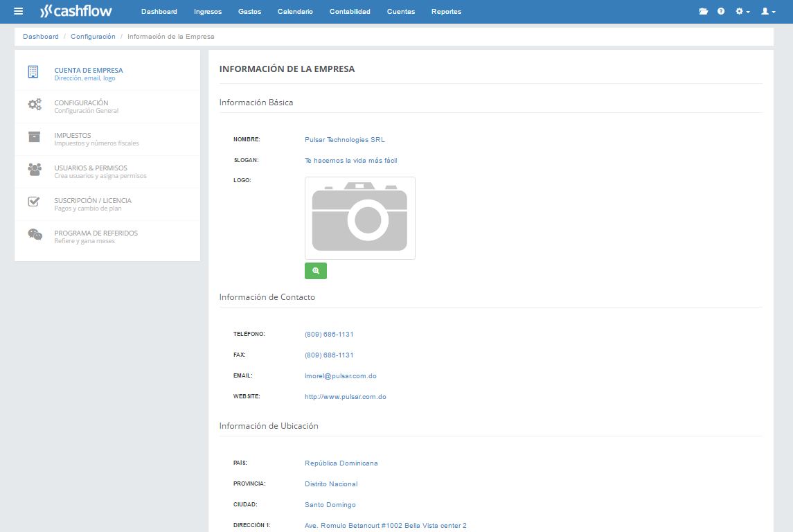Click the building icon for Cuenta de Empresa

point(33,72)
